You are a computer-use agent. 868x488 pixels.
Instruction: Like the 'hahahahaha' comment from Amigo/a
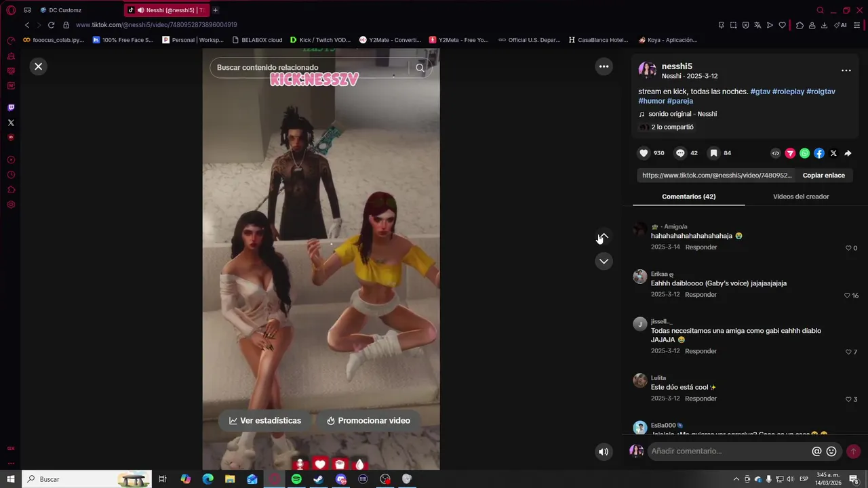(848, 248)
